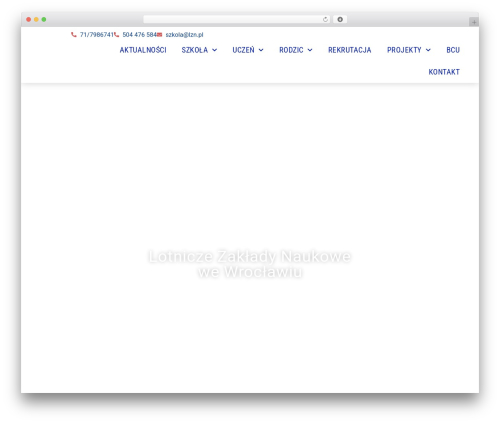Maximize the window with green button
The height and width of the screenshot is (423, 500).
(44, 19)
